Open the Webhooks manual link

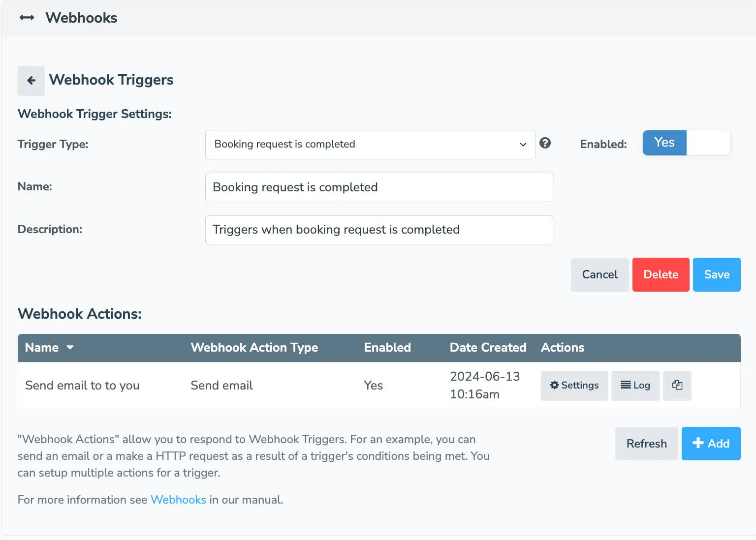(178, 500)
